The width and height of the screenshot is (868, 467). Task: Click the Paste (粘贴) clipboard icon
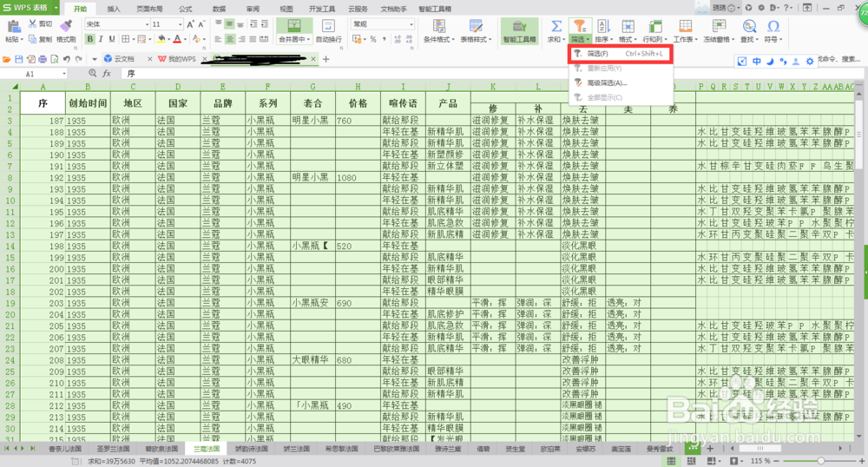[14, 26]
